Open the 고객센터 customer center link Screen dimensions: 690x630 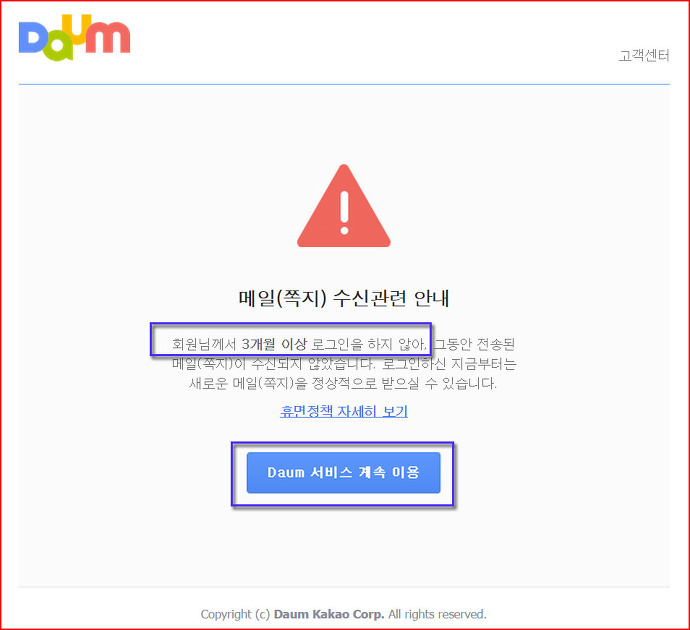tap(644, 55)
